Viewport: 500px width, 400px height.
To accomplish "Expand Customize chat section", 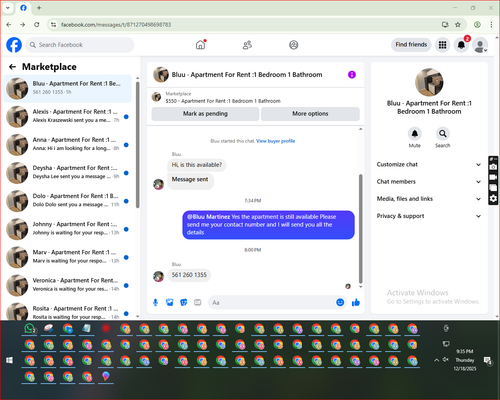I will 429,164.
